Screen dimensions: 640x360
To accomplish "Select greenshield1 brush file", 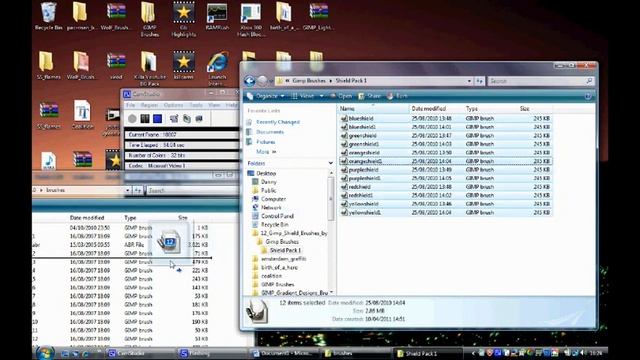I will coord(445,144).
